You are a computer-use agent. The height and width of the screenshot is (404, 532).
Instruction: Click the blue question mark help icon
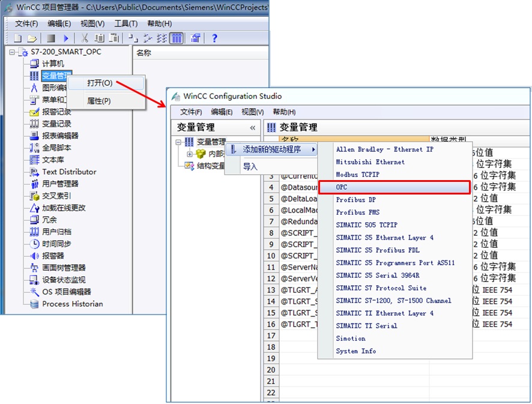[214, 38]
